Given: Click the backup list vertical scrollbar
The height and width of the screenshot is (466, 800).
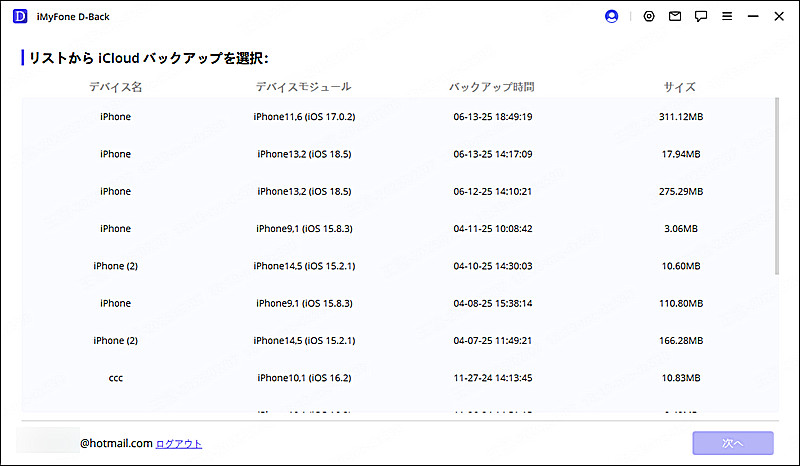Looking at the screenshot, I should click(x=777, y=186).
